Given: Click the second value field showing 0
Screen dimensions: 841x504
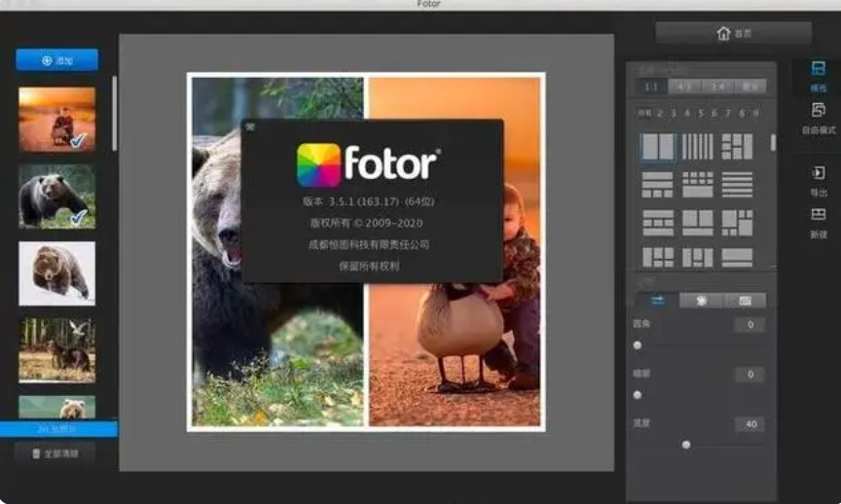Looking at the screenshot, I should pyautogui.click(x=750, y=375).
